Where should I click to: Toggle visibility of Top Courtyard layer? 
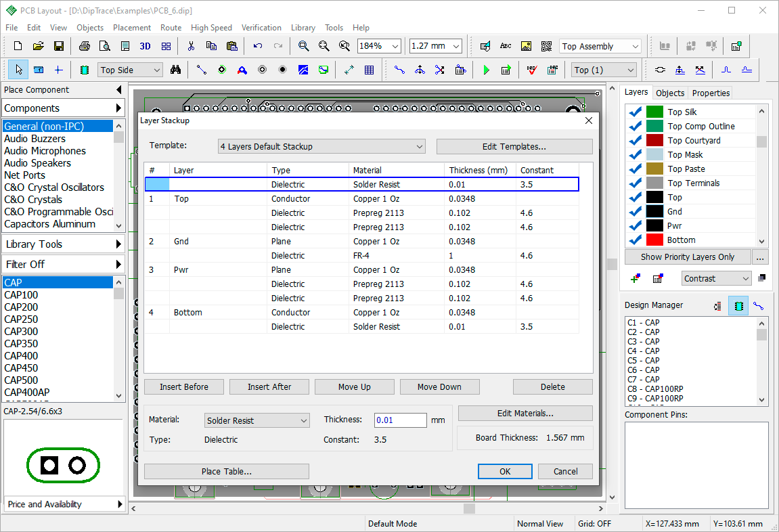point(635,140)
